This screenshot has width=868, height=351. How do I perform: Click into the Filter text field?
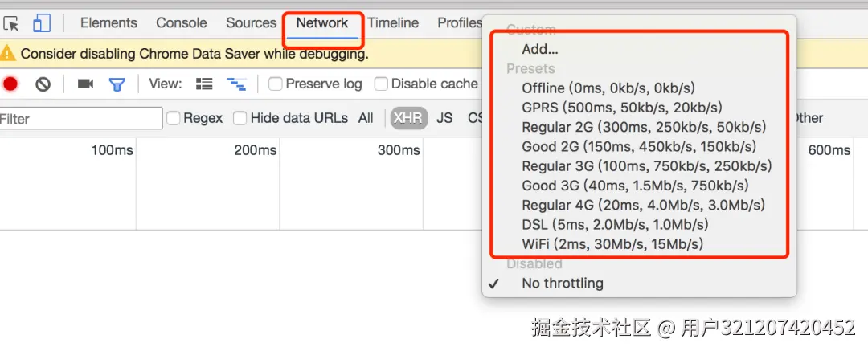pyautogui.click(x=80, y=118)
